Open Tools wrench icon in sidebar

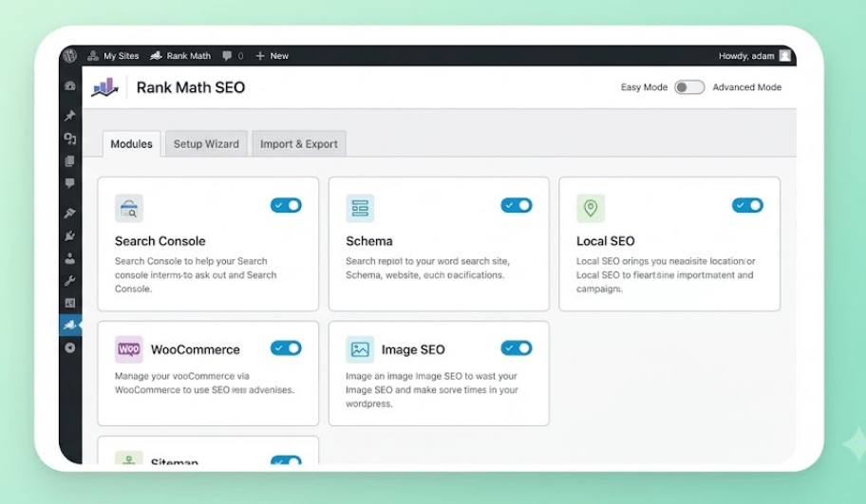click(x=70, y=280)
